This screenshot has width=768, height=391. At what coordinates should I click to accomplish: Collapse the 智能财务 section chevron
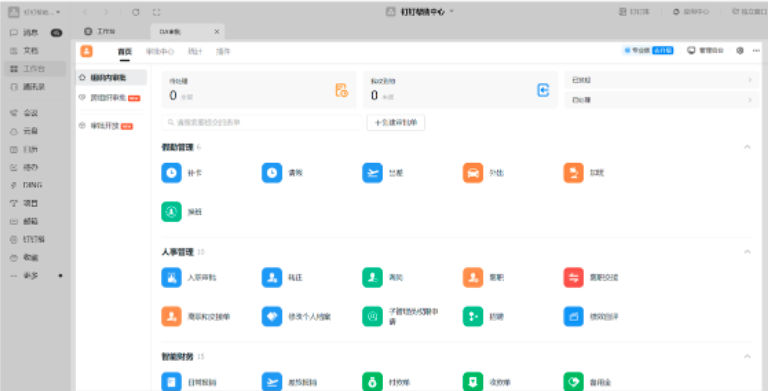(x=747, y=356)
